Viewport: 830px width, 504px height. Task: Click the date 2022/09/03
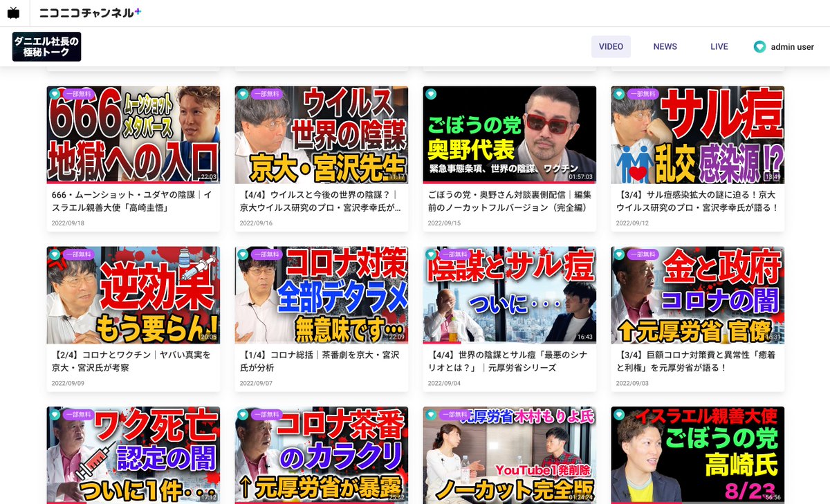[632, 383]
